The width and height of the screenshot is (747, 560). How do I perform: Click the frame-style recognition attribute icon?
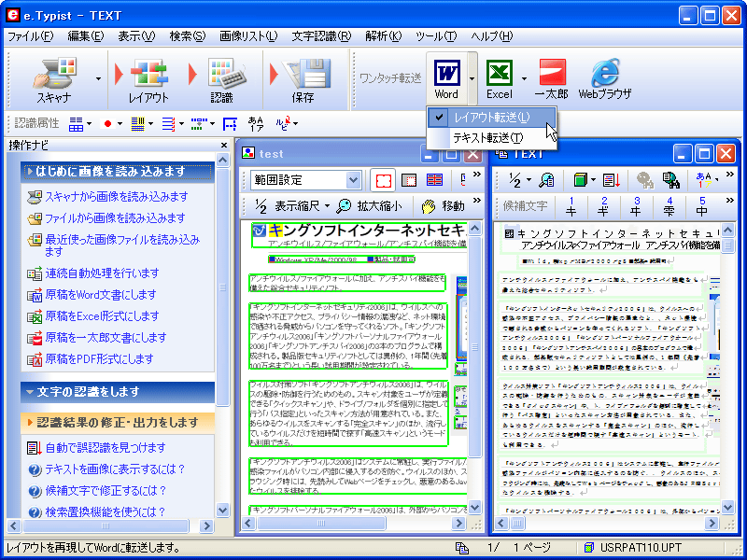(230, 124)
